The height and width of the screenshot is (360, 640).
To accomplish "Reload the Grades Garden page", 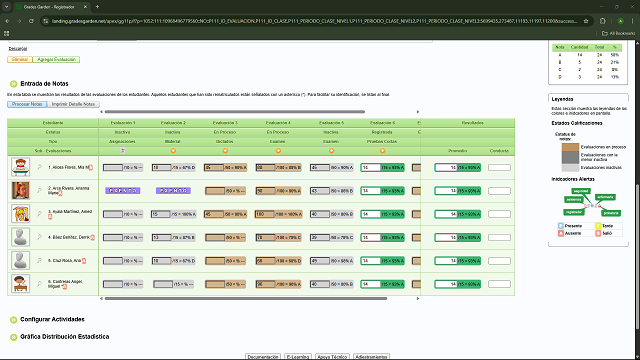I will click(31, 21).
